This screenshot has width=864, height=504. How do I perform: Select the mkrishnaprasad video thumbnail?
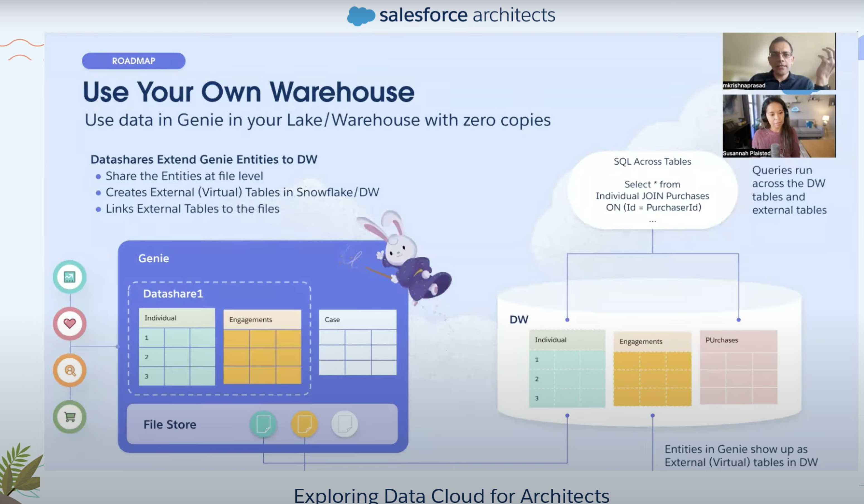[779, 61]
